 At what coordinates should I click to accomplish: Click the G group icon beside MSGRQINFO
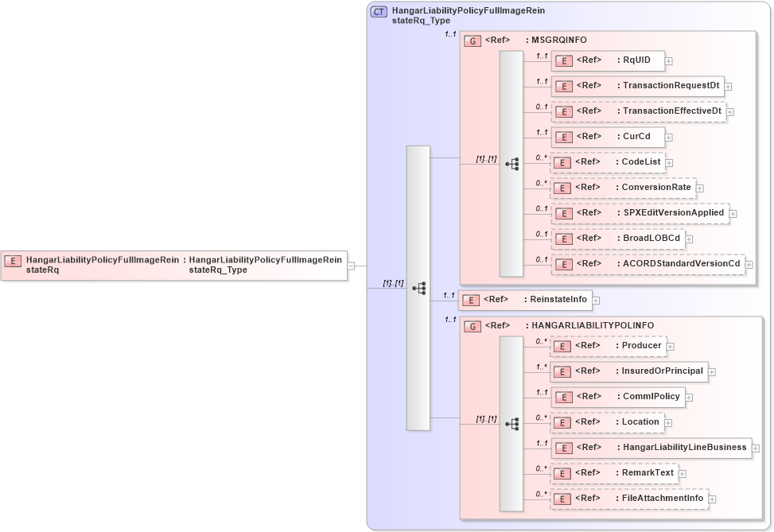point(472,40)
